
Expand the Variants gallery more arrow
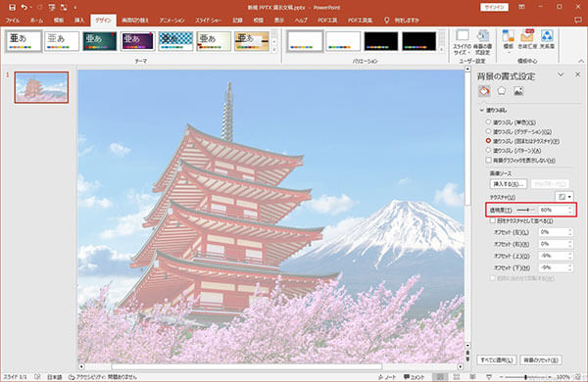pyautogui.click(x=441, y=50)
